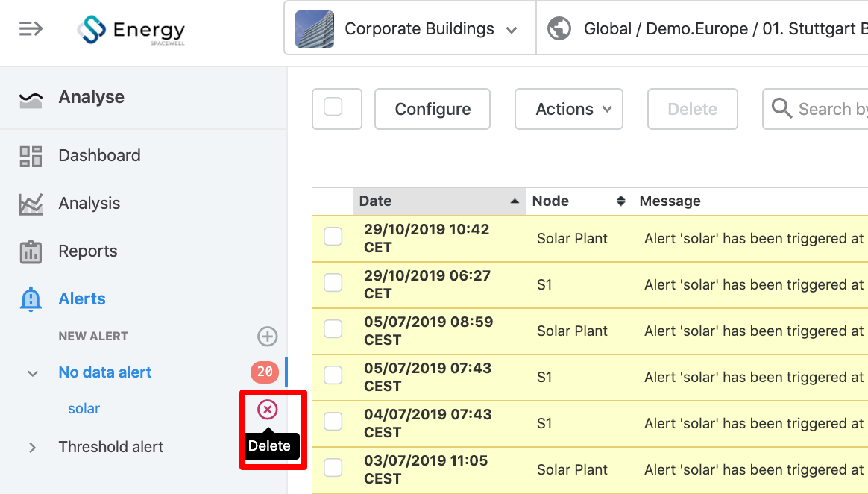Check the 05/07/2019 08:59 CEST row checkbox
868x494 pixels.
coord(333,329)
